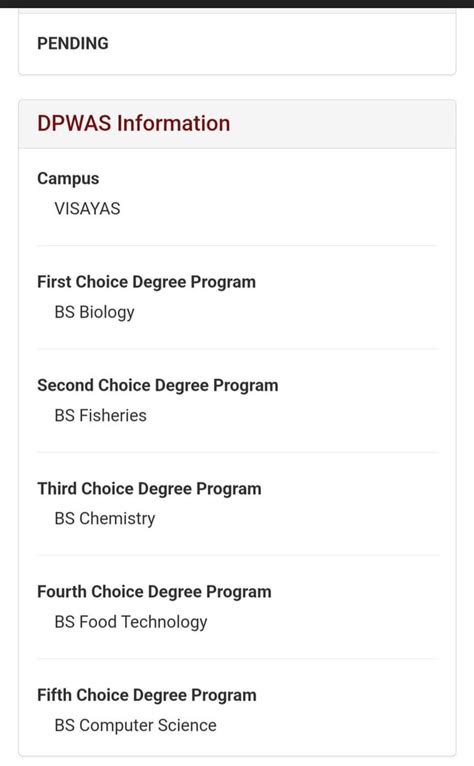This screenshot has height=766, width=474.
Task: Click the Campus field label
Action: click(68, 179)
